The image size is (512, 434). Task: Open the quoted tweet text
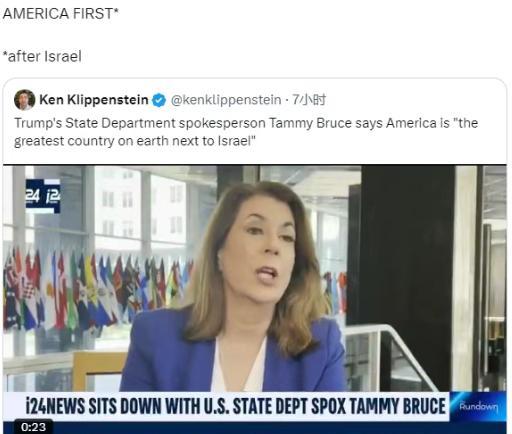(x=246, y=132)
